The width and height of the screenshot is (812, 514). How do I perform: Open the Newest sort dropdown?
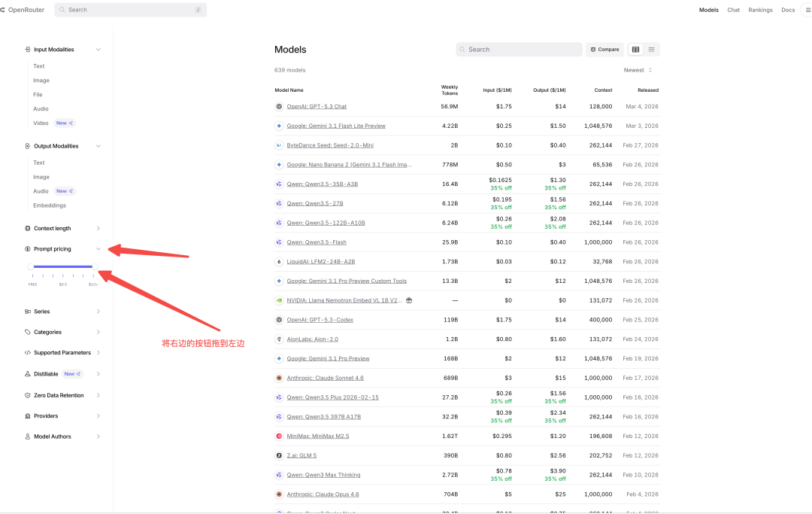638,70
